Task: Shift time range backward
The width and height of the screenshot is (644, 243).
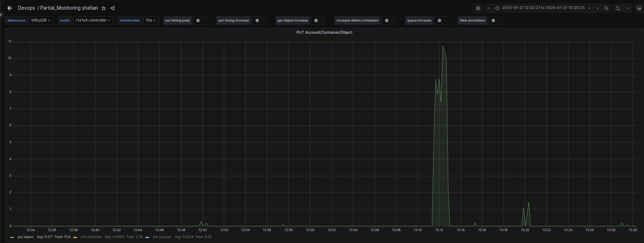Action: (x=489, y=8)
